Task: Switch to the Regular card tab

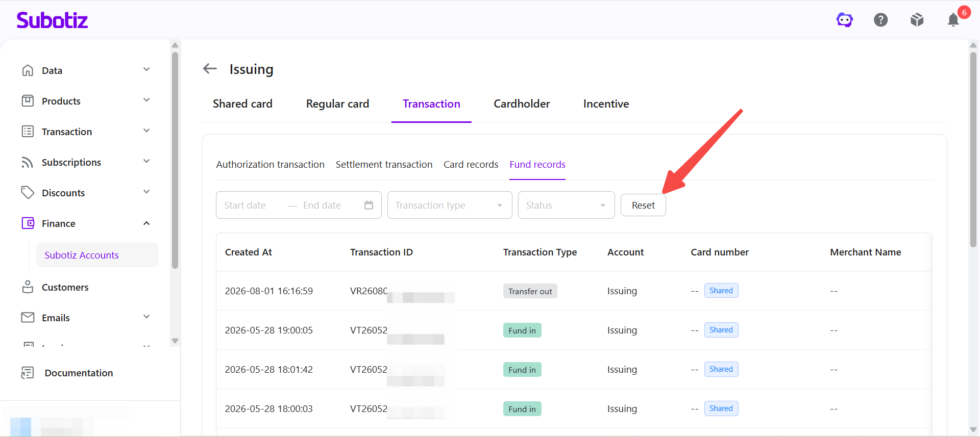Action: pos(337,104)
